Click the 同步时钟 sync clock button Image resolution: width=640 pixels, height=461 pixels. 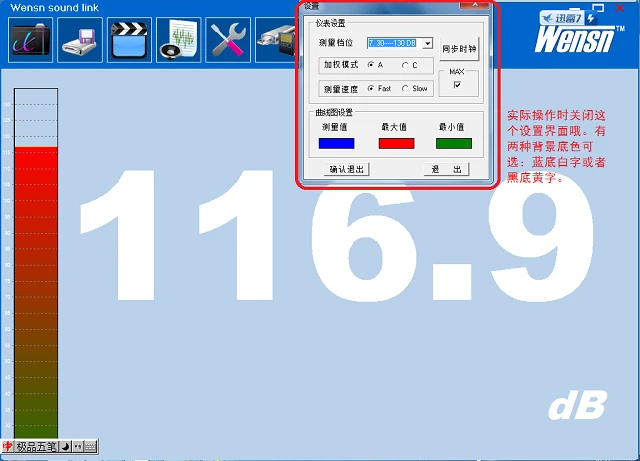tap(459, 49)
